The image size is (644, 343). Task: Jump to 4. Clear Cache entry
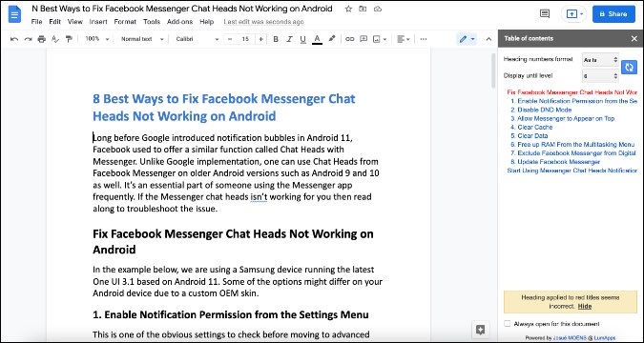[x=531, y=127]
